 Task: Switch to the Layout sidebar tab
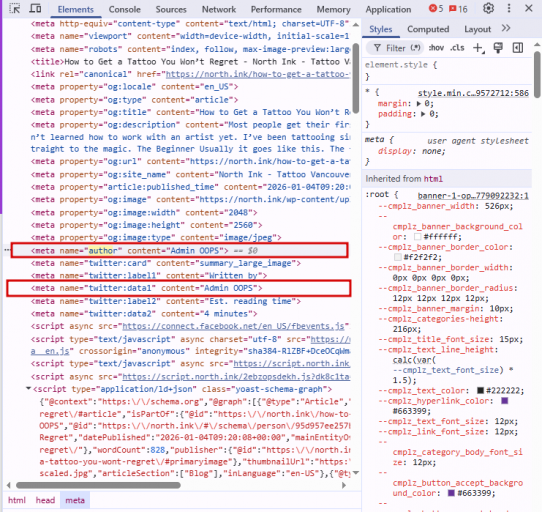[477, 29]
